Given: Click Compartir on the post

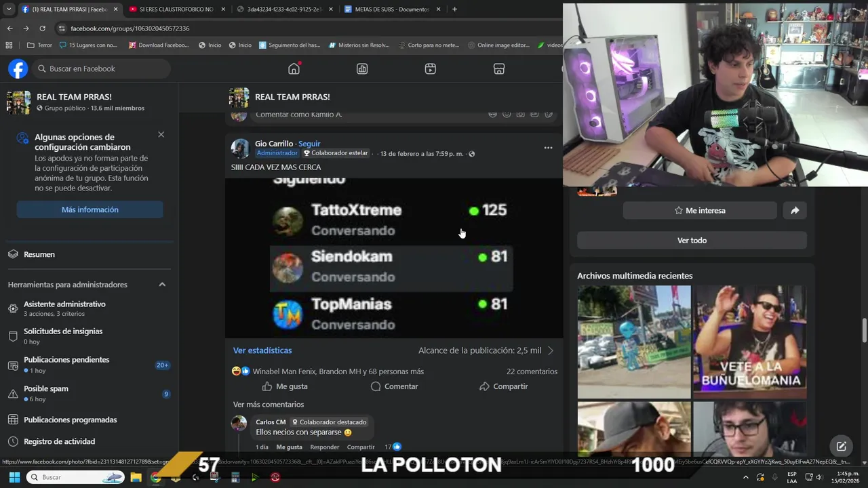Looking at the screenshot, I should (x=503, y=386).
